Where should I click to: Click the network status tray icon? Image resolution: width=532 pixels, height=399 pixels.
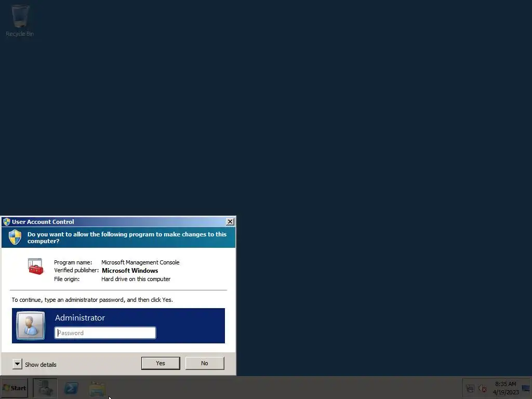click(470, 389)
